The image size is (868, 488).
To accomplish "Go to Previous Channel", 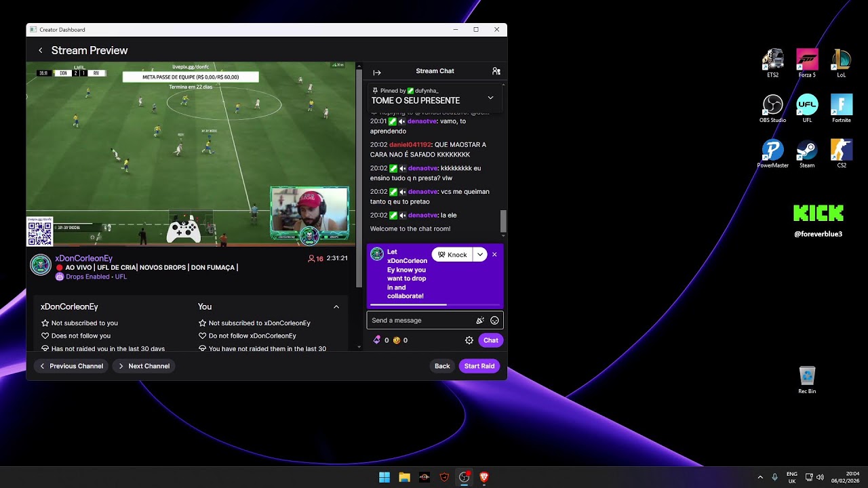I will pyautogui.click(x=71, y=366).
